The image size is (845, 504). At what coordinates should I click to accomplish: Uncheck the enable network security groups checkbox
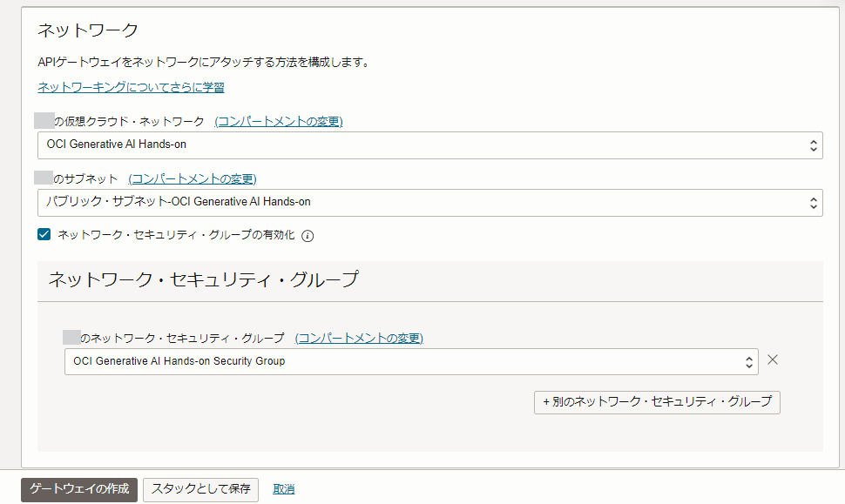click(44, 234)
